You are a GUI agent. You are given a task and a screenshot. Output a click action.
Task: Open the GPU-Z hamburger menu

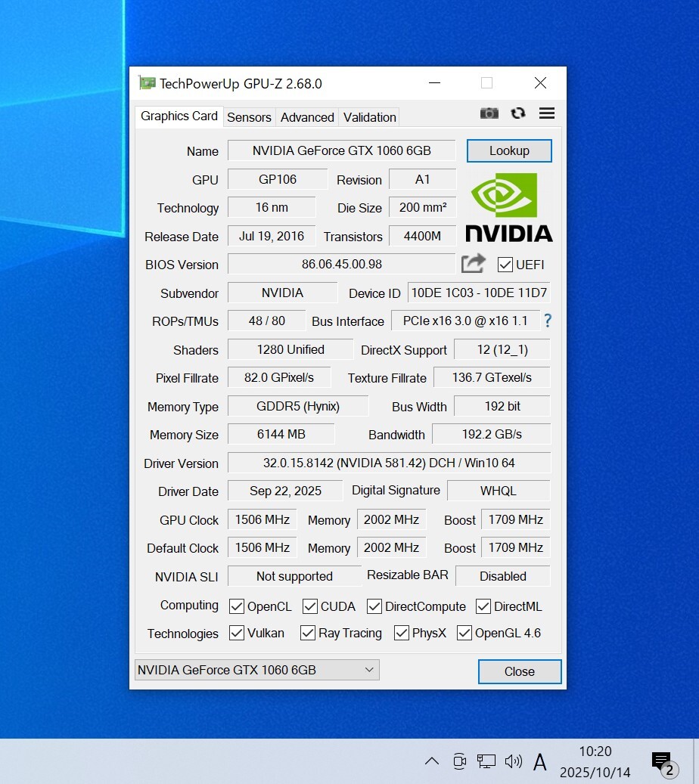click(x=547, y=113)
